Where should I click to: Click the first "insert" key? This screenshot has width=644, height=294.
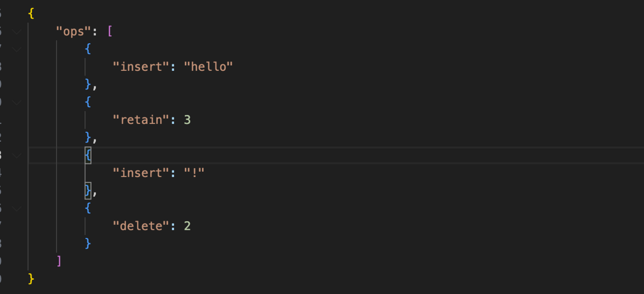tap(141, 67)
